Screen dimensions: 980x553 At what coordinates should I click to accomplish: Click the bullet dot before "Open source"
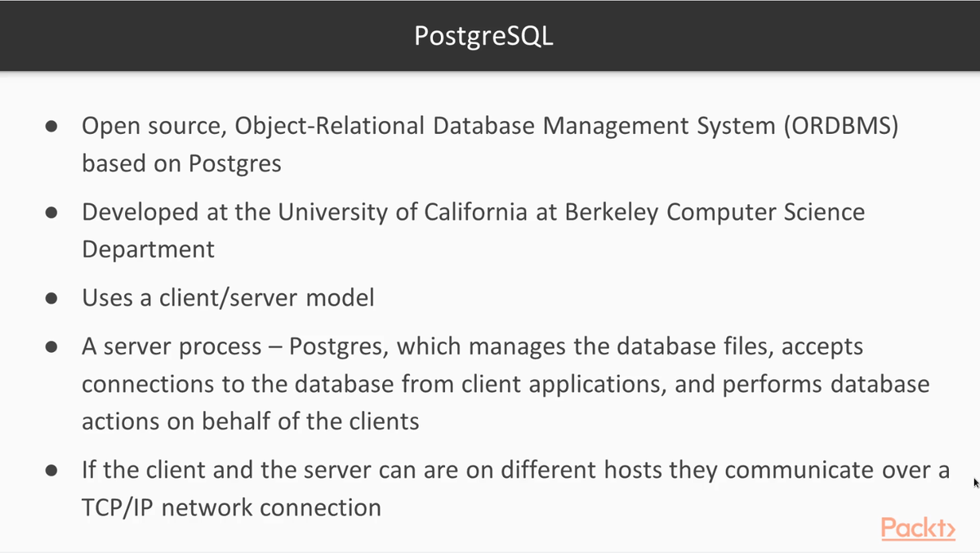click(51, 127)
